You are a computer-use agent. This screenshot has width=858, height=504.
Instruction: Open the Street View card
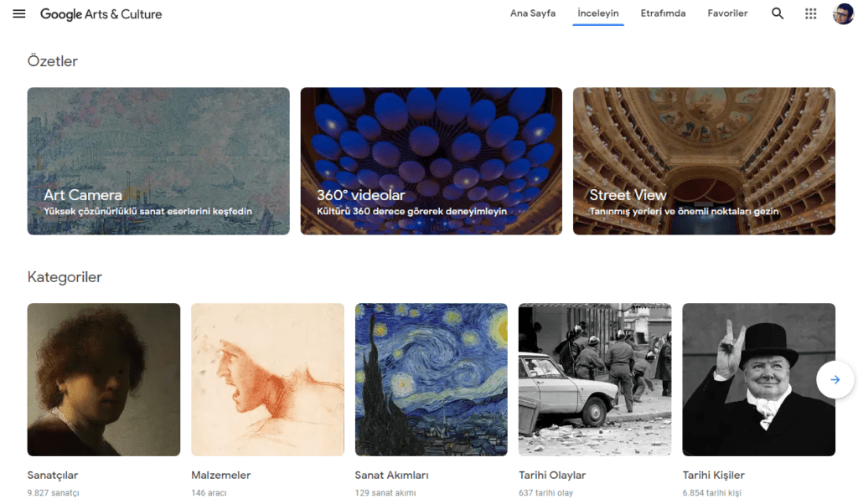[704, 161]
